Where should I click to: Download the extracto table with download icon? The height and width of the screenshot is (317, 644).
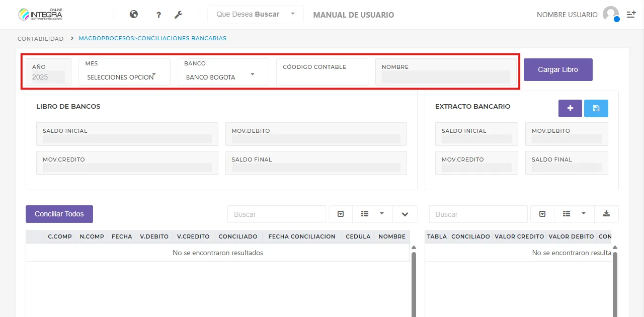[606, 214]
